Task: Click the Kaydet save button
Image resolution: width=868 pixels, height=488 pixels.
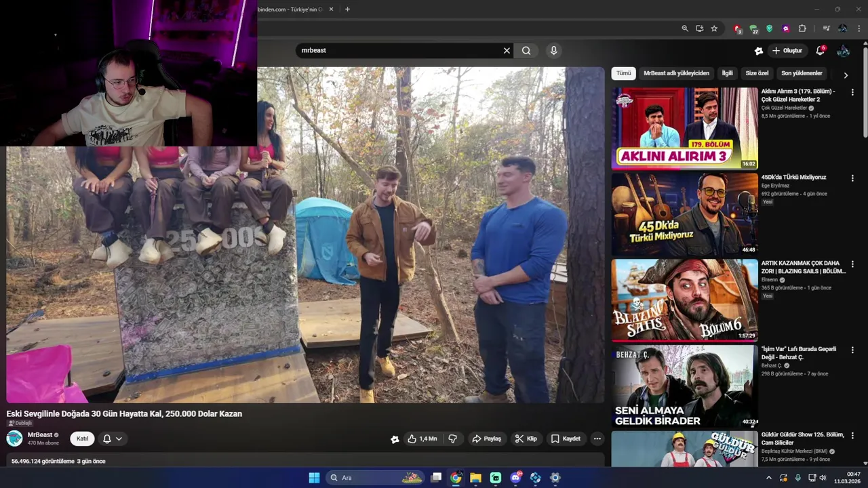Action: click(566, 439)
